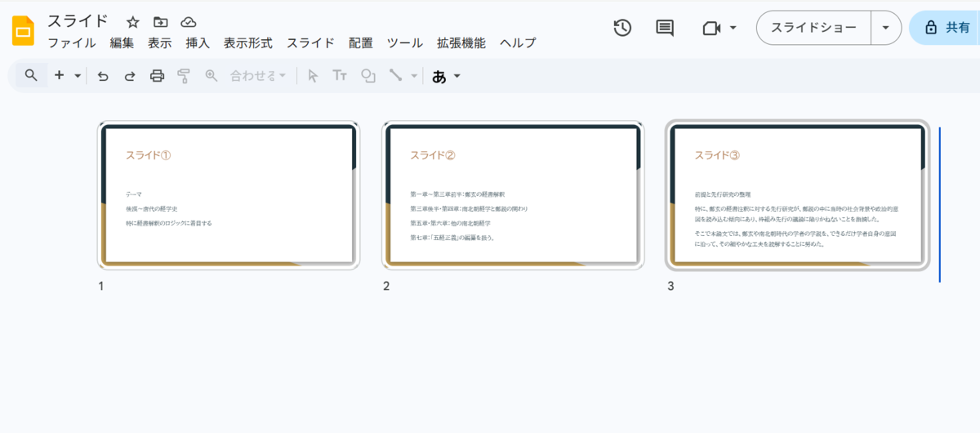The width and height of the screenshot is (980, 433).
Task: Undo the last action
Action: click(103, 76)
